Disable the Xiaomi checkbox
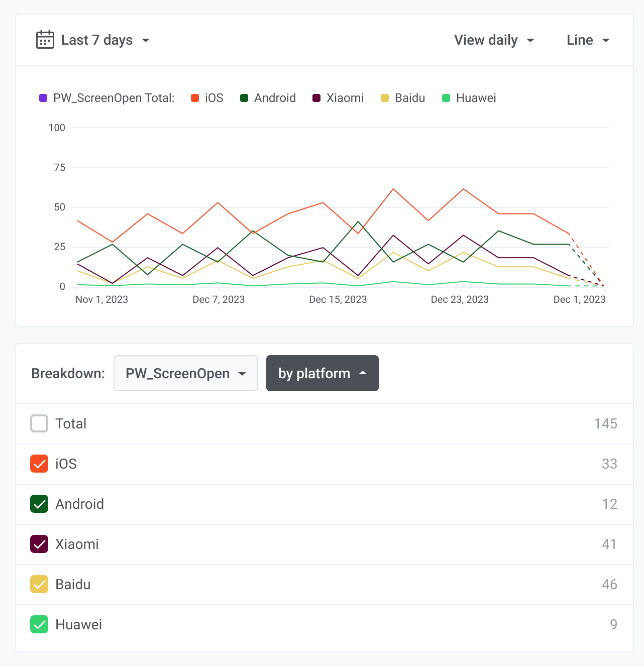Image resolution: width=644 pixels, height=667 pixels. (x=39, y=544)
